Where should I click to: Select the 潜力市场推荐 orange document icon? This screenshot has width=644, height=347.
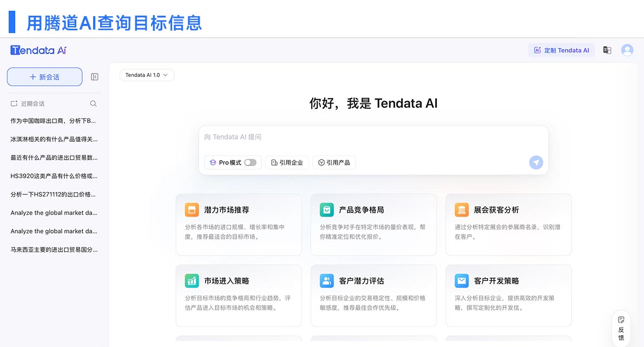192,209
